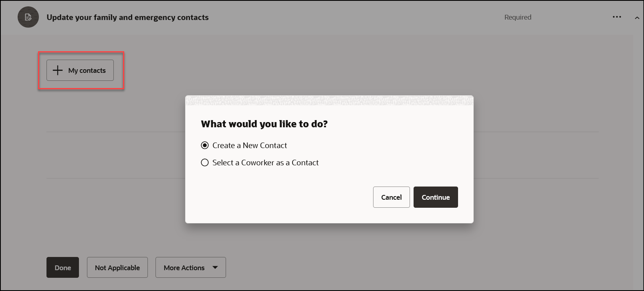Click the Create a New Contact label text
This screenshot has width=644, height=291.
[250, 145]
